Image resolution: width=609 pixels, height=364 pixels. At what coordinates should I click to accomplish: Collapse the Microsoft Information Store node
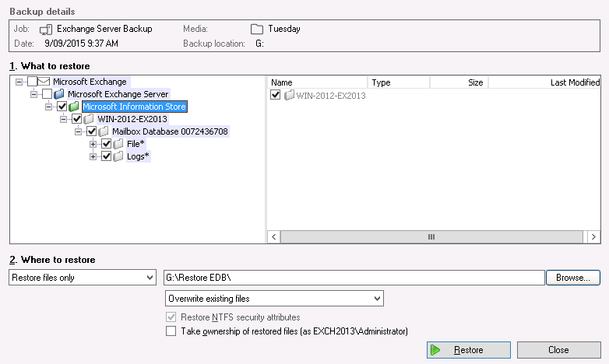(x=48, y=107)
